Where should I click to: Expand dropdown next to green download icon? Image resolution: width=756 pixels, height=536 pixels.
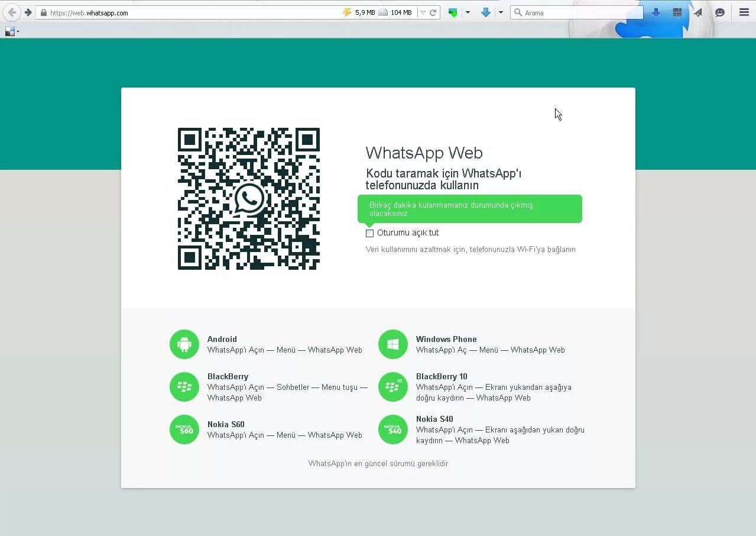pos(468,12)
